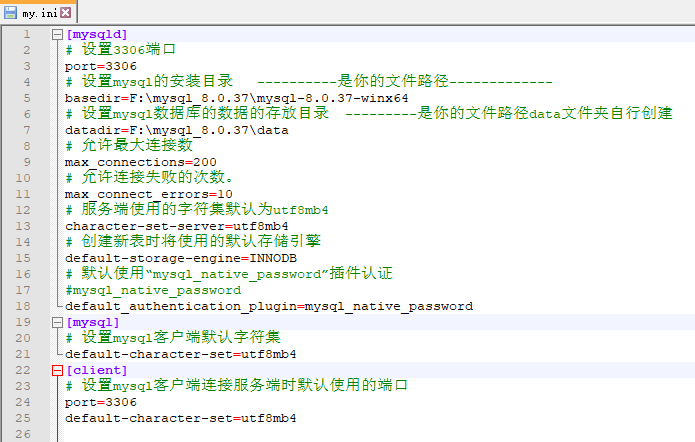Click the default-storage-engine=INNODB line
The width and height of the screenshot is (695, 442).
(180, 258)
